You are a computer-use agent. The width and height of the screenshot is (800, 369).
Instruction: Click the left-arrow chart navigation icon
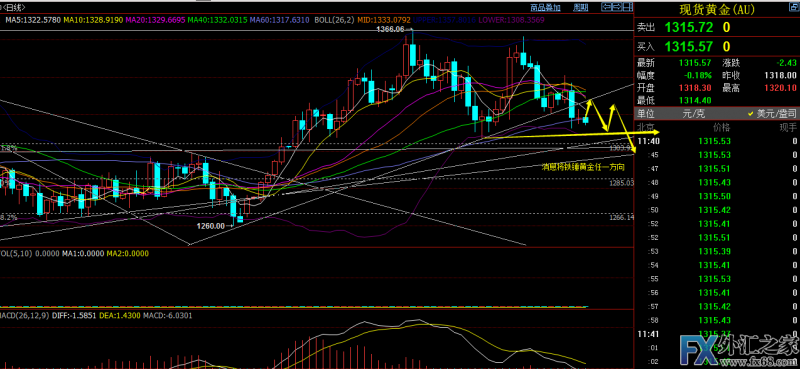point(607,7)
